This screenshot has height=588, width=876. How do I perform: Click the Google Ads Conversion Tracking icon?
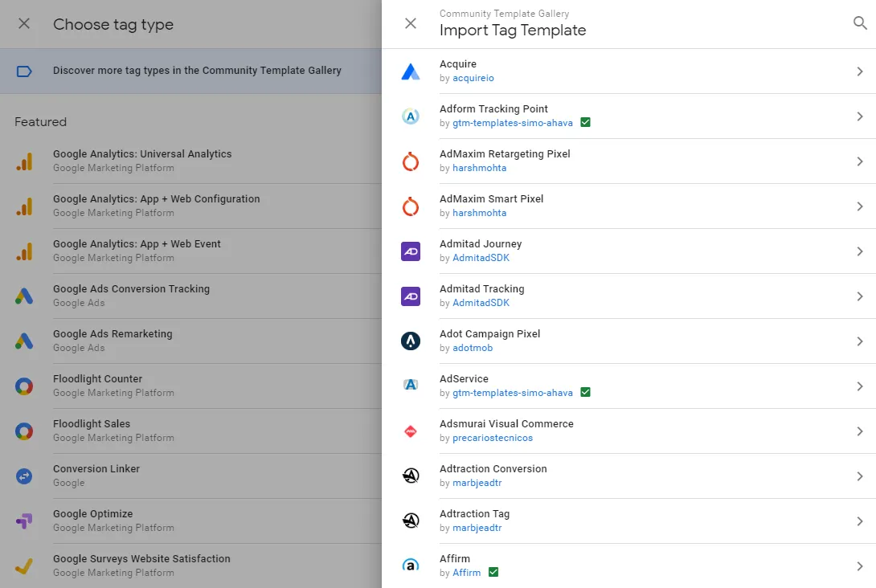[x=24, y=296]
